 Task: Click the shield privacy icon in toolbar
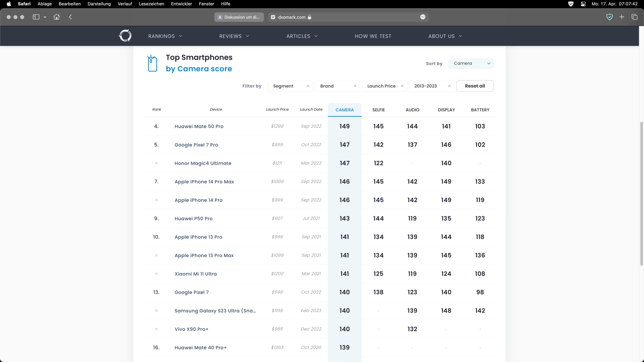pos(609,17)
